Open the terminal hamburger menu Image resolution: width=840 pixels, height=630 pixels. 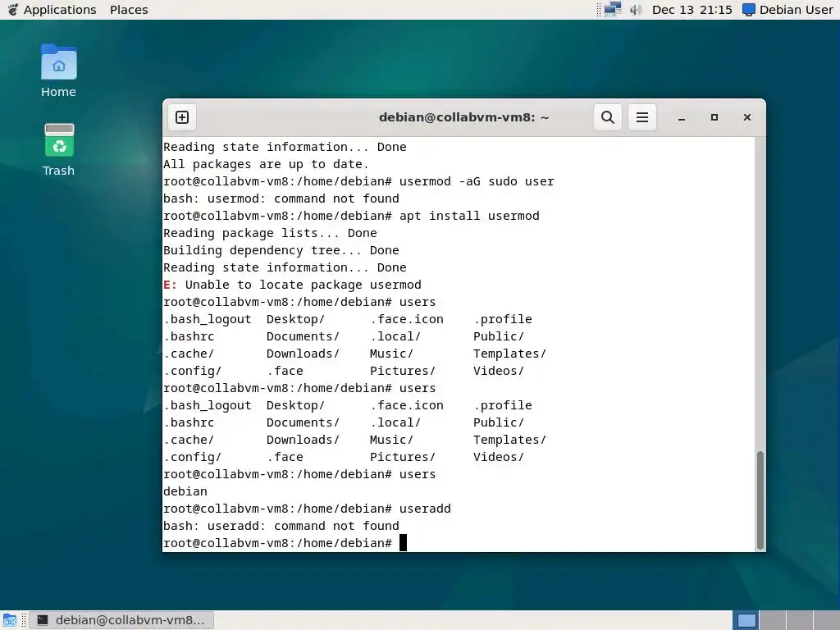641,117
